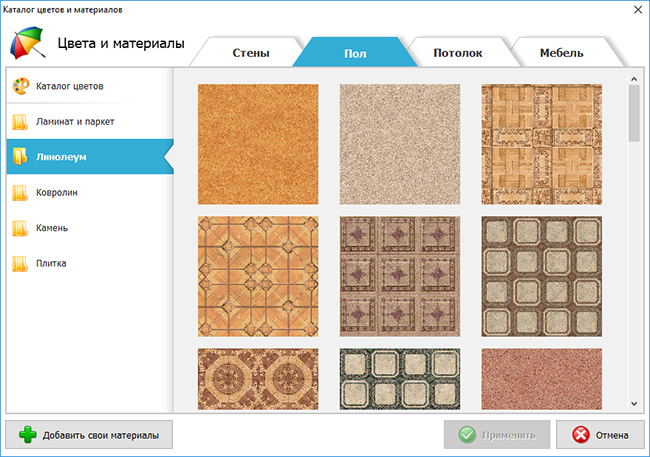Image resolution: width=650 pixels, height=457 pixels.
Task: Click the Ковролин folder icon
Action: coord(20,193)
